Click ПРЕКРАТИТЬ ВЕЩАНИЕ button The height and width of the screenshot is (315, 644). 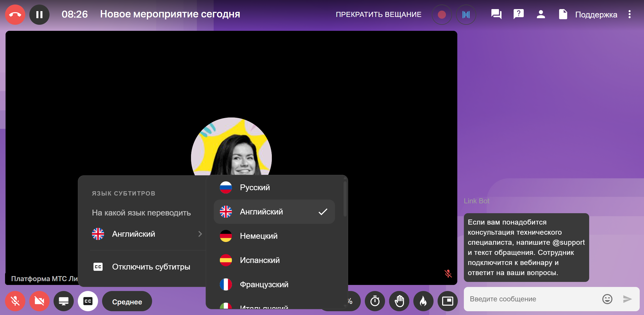(x=378, y=15)
